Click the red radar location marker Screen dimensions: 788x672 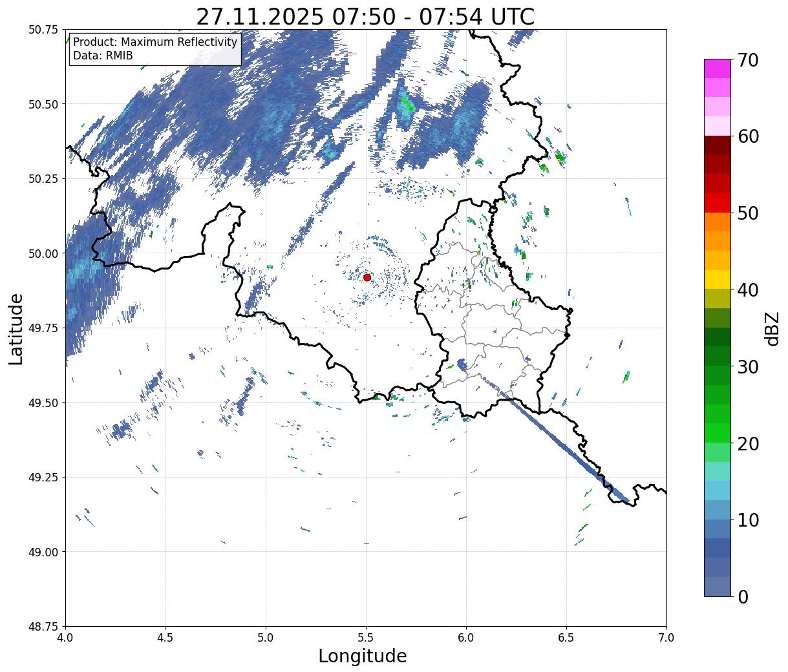click(367, 277)
